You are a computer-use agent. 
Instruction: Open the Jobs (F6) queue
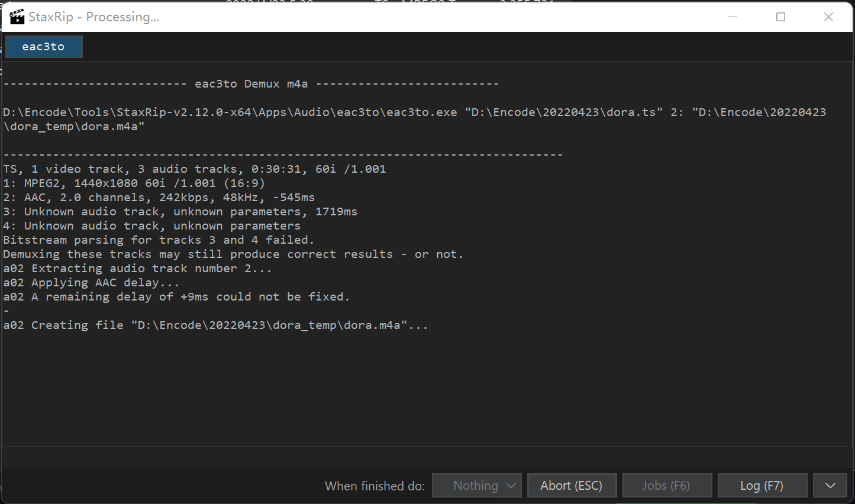[x=667, y=485]
